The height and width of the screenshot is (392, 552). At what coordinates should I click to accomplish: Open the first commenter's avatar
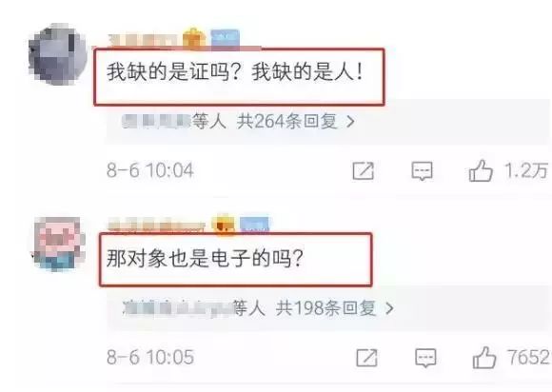(58, 54)
